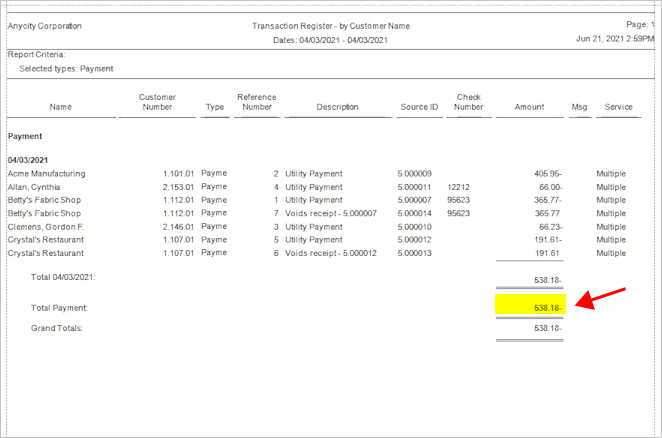The image size is (662, 438).
Task: Click the amount 66.00-
Action: point(551,187)
